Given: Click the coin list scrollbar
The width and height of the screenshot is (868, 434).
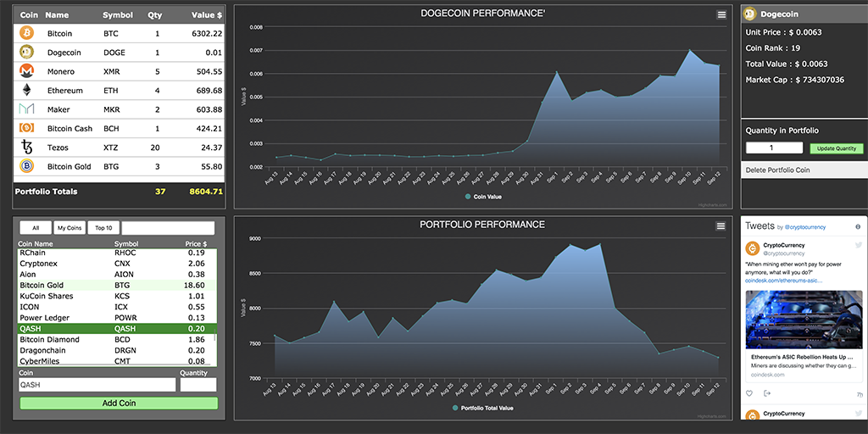Looking at the screenshot, I should (x=214, y=337).
